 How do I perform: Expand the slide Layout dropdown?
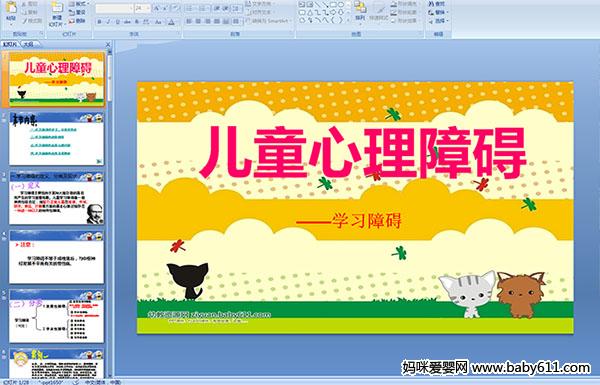[x=78, y=4]
